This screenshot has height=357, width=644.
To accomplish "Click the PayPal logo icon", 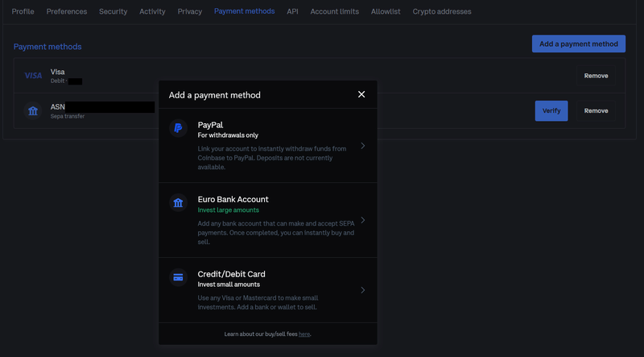I will tap(178, 129).
